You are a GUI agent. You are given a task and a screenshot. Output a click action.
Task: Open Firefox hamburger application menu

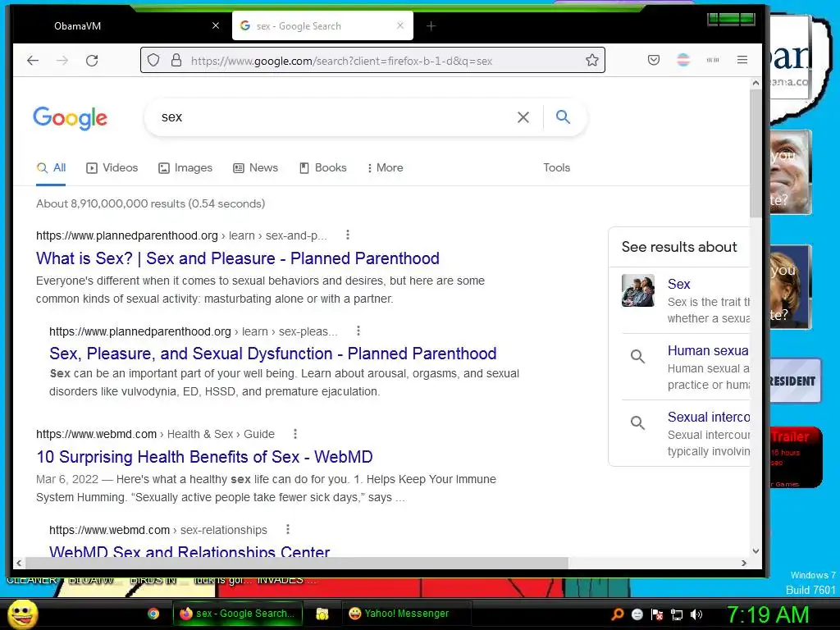742,60
